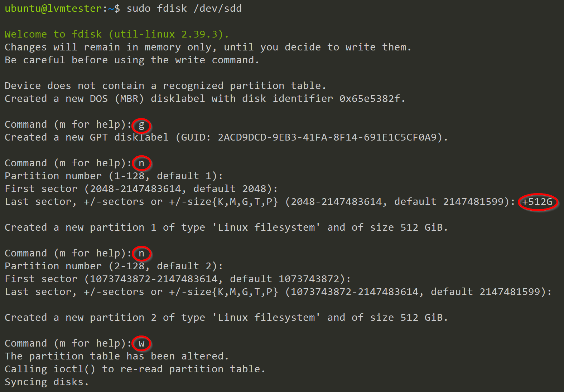This screenshot has height=392, width=564.
Task: Click the ubuntu@lvmtester prompt text
Action: (53, 9)
